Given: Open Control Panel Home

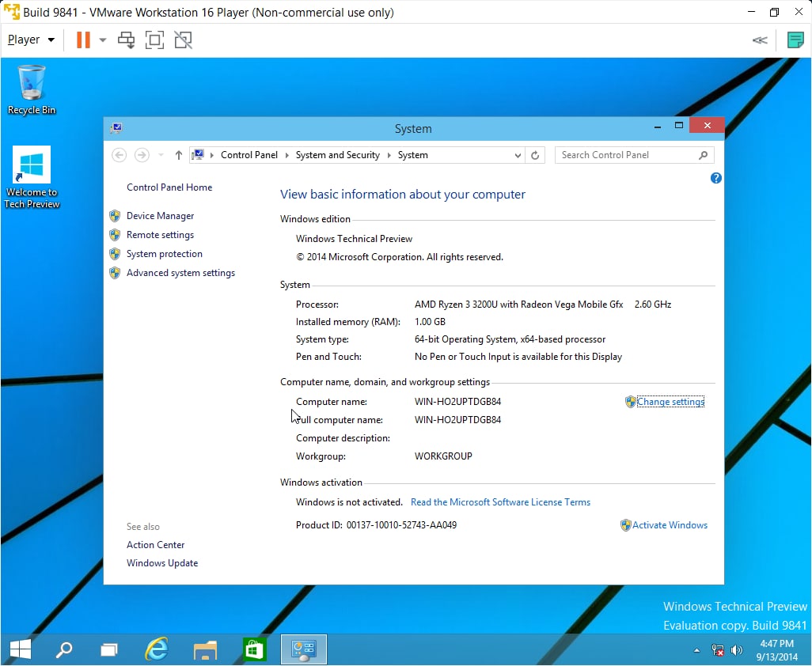Looking at the screenshot, I should pyautogui.click(x=169, y=187).
